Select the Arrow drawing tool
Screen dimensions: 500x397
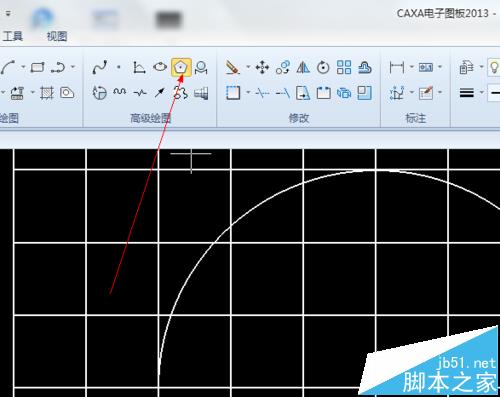[x=160, y=93]
